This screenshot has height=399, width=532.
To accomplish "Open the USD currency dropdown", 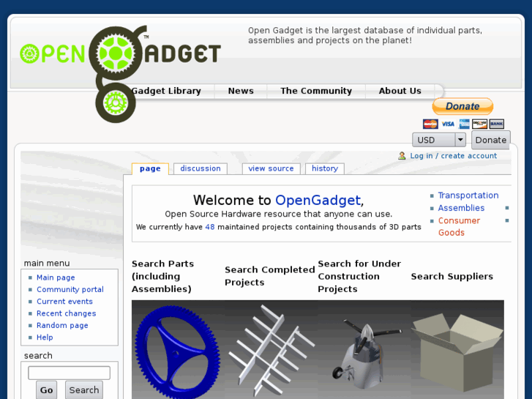I will click(438, 140).
